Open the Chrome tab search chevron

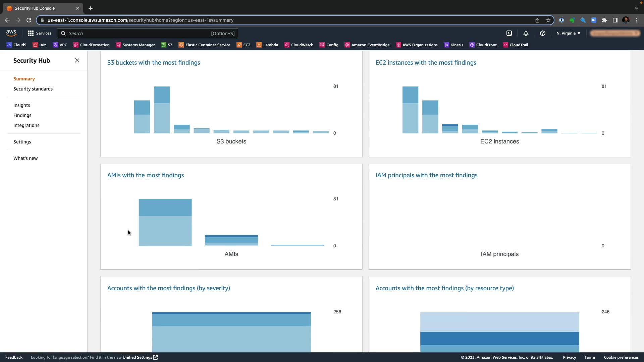[636, 8]
